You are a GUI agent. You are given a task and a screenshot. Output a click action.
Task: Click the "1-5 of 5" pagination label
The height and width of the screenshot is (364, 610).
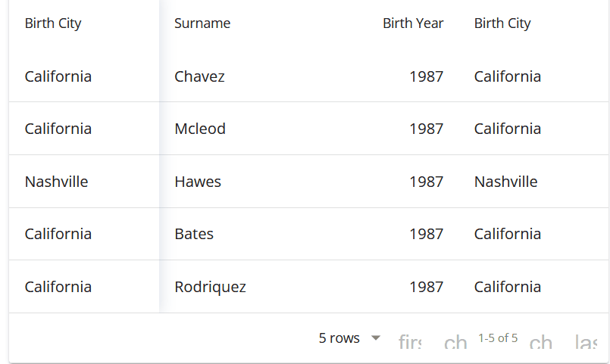[498, 338]
